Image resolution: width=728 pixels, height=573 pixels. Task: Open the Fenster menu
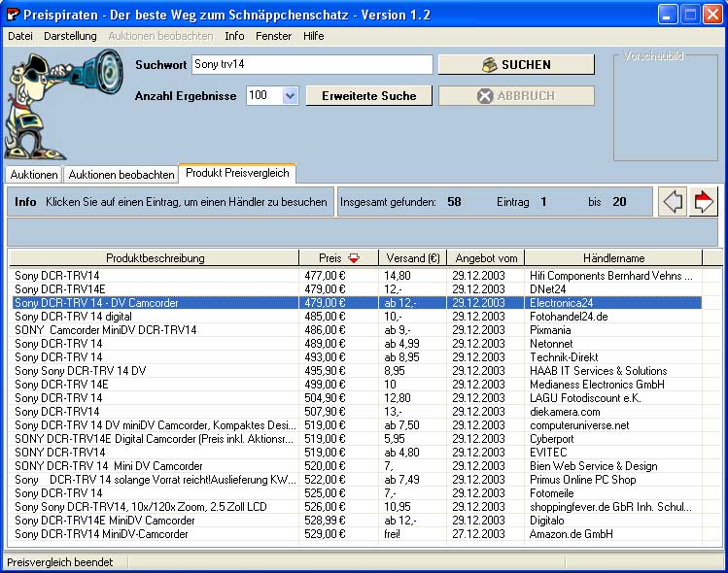click(x=273, y=36)
